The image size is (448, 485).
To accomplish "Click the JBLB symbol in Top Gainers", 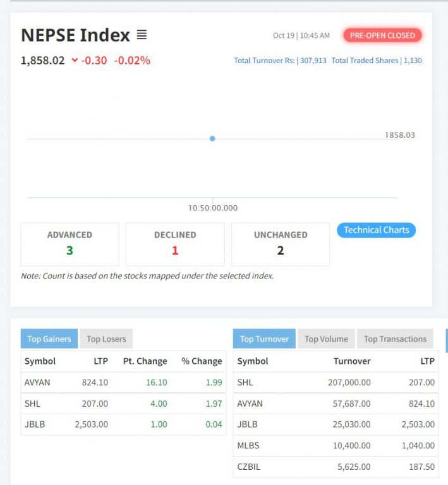I will click(x=35, y=424).
